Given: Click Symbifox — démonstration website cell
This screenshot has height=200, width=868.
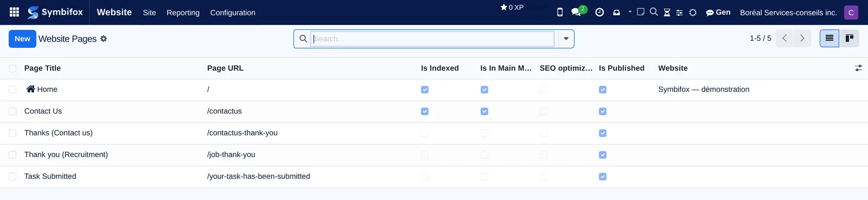Looking at the screenshot, I should [x=704, y=89].
